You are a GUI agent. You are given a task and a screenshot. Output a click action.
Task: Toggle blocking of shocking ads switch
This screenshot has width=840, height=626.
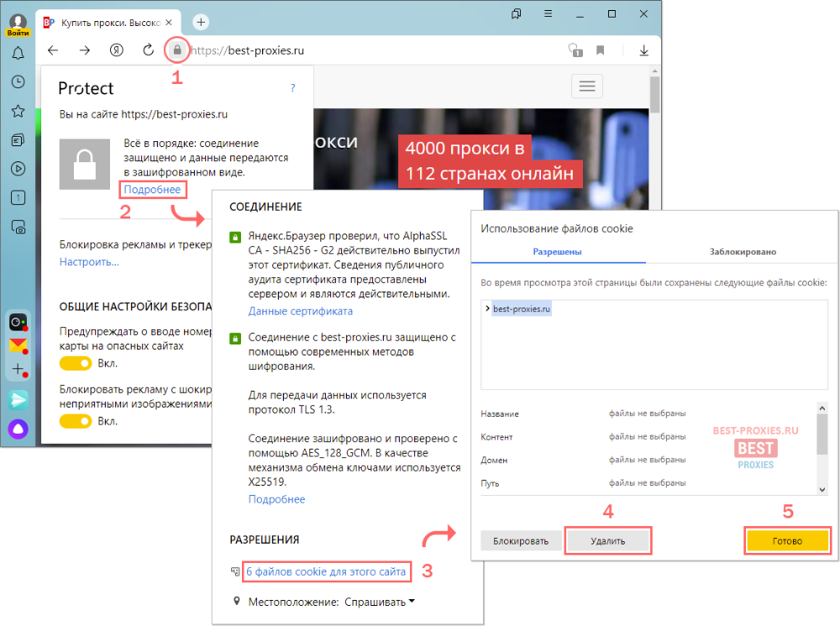tap(76, 421)
